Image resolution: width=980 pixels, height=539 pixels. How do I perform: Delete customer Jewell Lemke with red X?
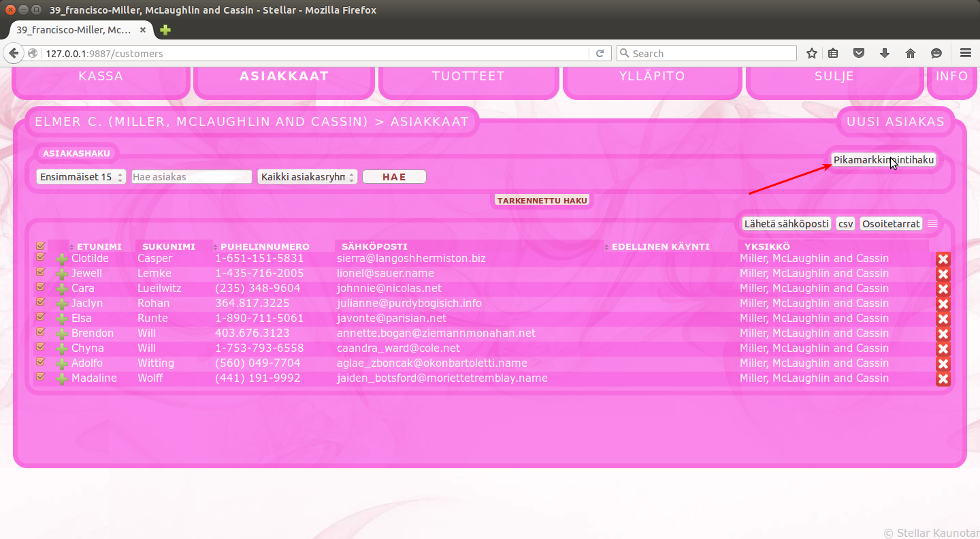coord(943,274)
